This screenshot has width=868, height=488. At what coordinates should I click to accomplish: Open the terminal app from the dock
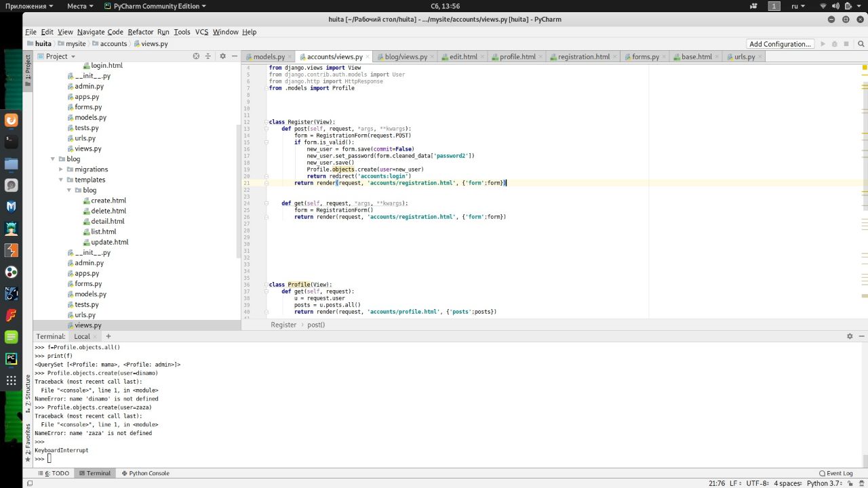[11, 142]
